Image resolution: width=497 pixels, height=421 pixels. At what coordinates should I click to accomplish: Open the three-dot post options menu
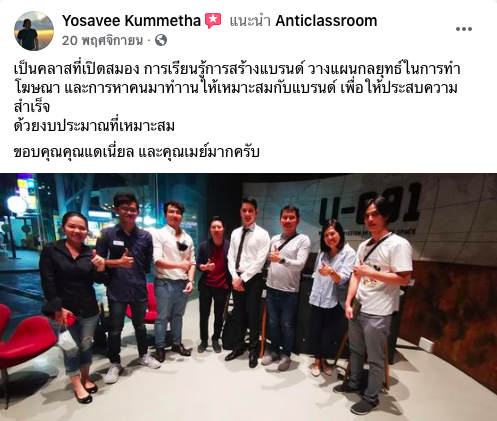[x=464, y=29]
